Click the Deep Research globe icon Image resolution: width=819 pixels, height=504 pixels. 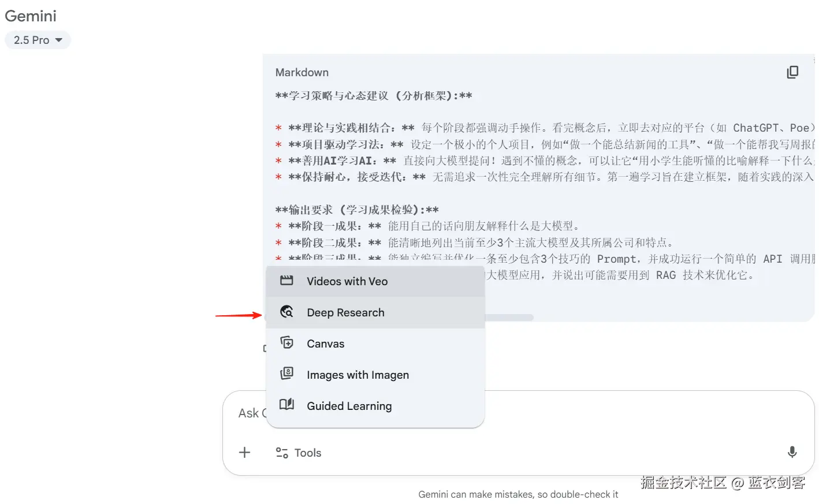286,312
